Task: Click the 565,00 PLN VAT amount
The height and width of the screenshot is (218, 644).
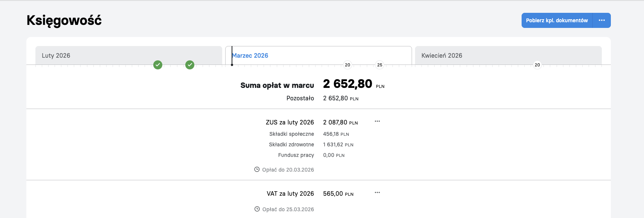Action: pyautogui.click(x=338, y=193)
